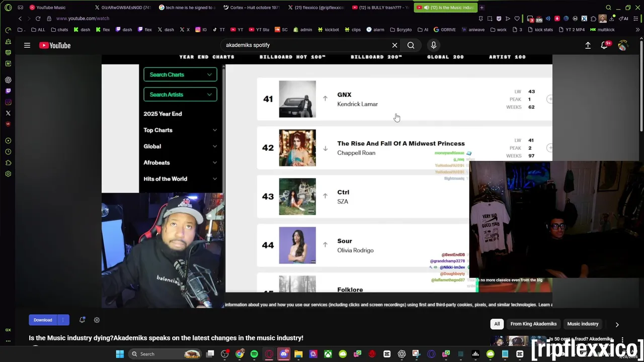Open the Billboard Hot 100 tab

(x=292, y=57)
